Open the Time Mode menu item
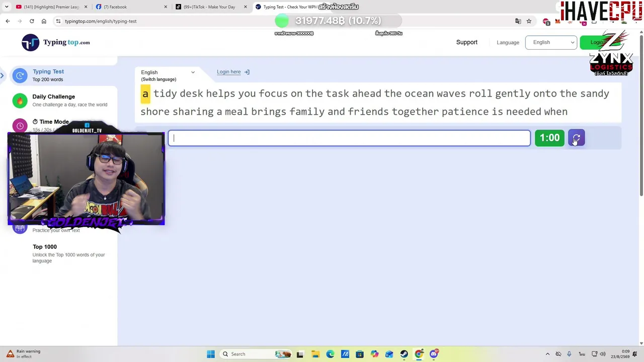This screenshot has width=644, height=362. coord(50,122)
